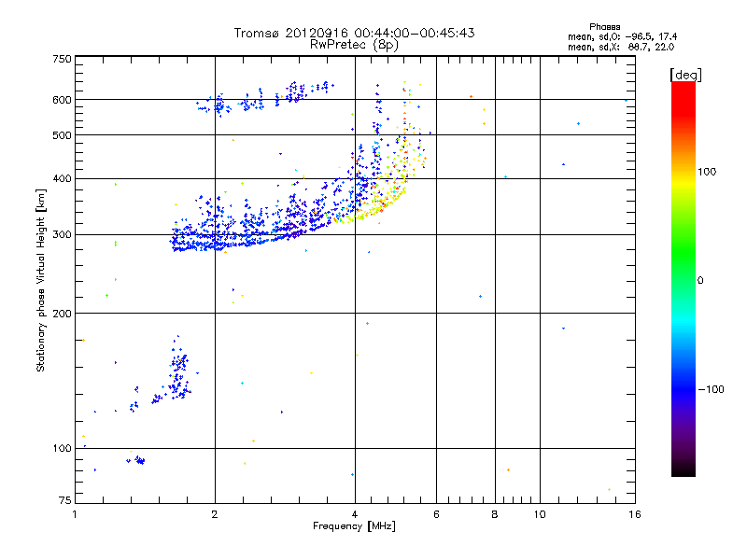The image size is (747, 560).
Task: Click y-axis tick label '500'
Action: (x=62, y=135)
